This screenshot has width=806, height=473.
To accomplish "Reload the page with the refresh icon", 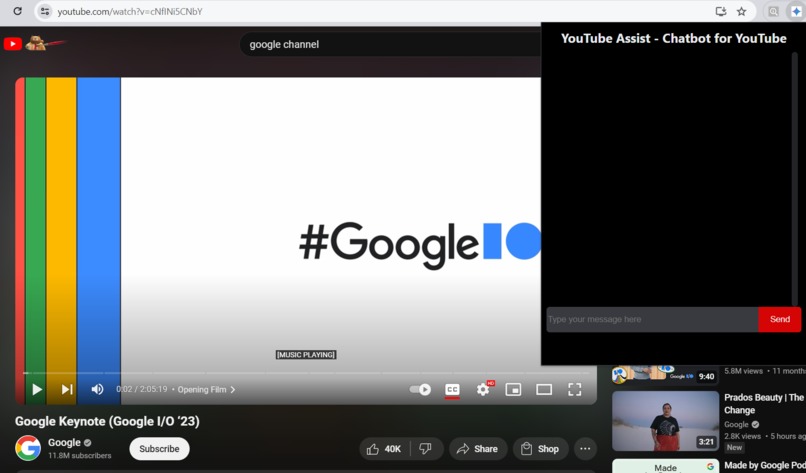I will [x=17, y=11].
